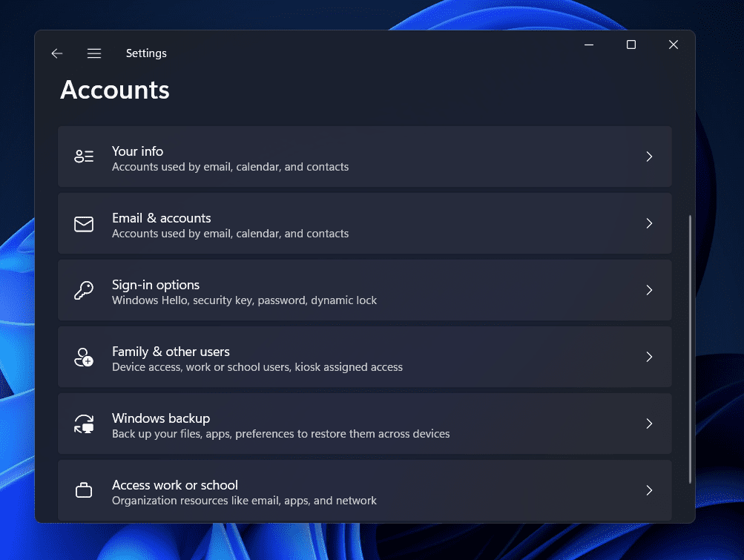
Task: Click the Family & other users chevron
Action: (649, 357)
